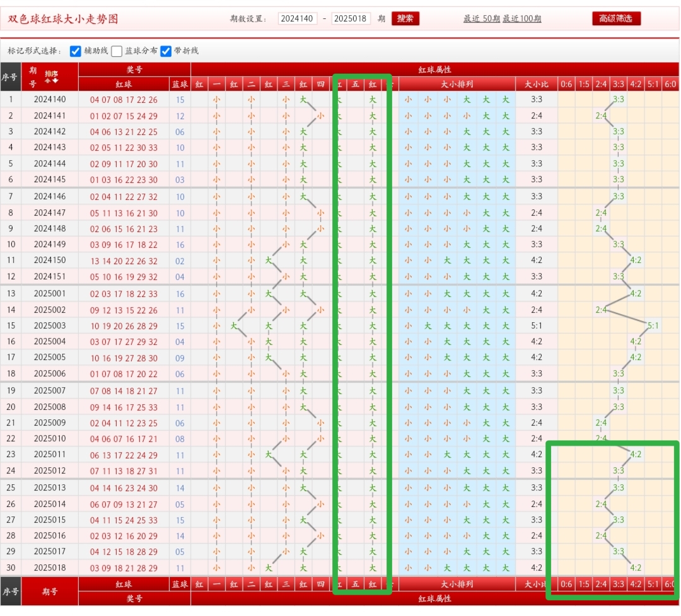
Task: Click 大小比 value 5:1 for issue 2025003
Action: tap(537, 326)
